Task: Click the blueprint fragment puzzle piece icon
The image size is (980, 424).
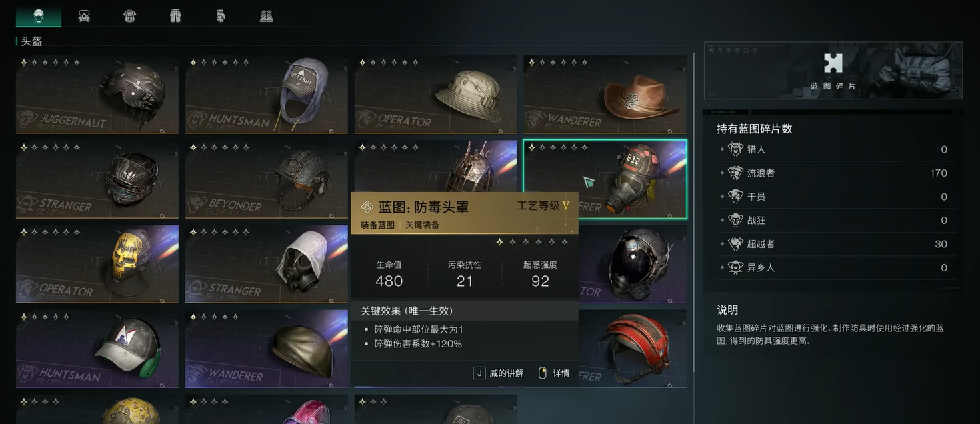Action: pyautogui.click(x=833, y=63)
